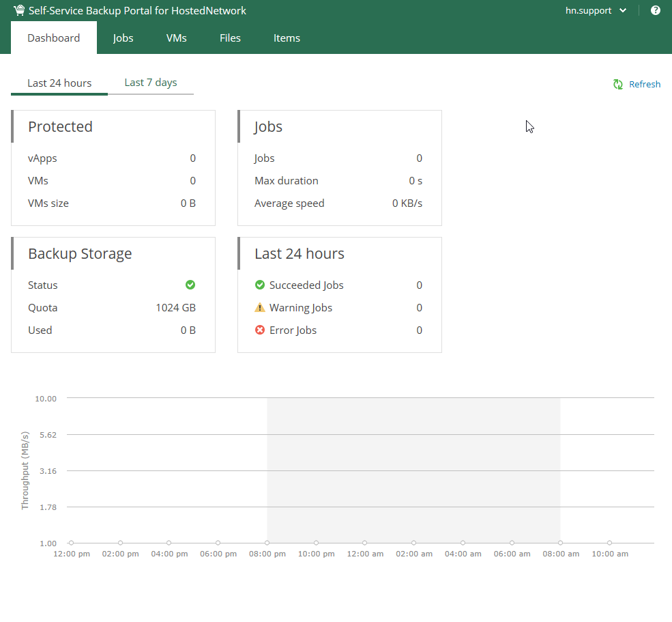The height and width of the screenshot is (622, 672).
Task: Click the 08:00 pm chart data point
Action: point(267,543)
